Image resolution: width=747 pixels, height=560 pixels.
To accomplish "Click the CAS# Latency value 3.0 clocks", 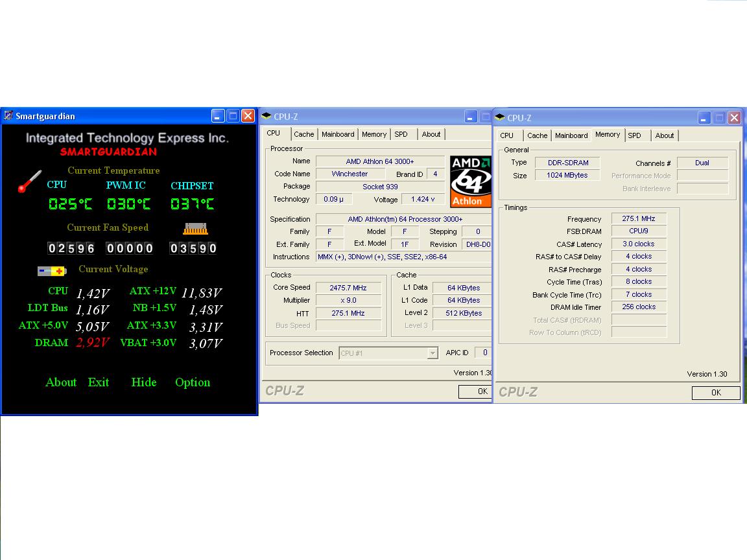I will click(638, 244).
